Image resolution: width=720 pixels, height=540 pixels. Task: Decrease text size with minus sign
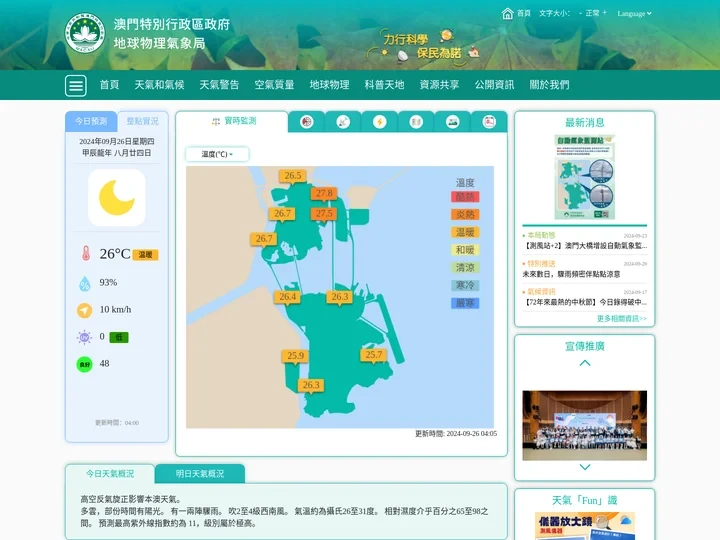point(580,13)
